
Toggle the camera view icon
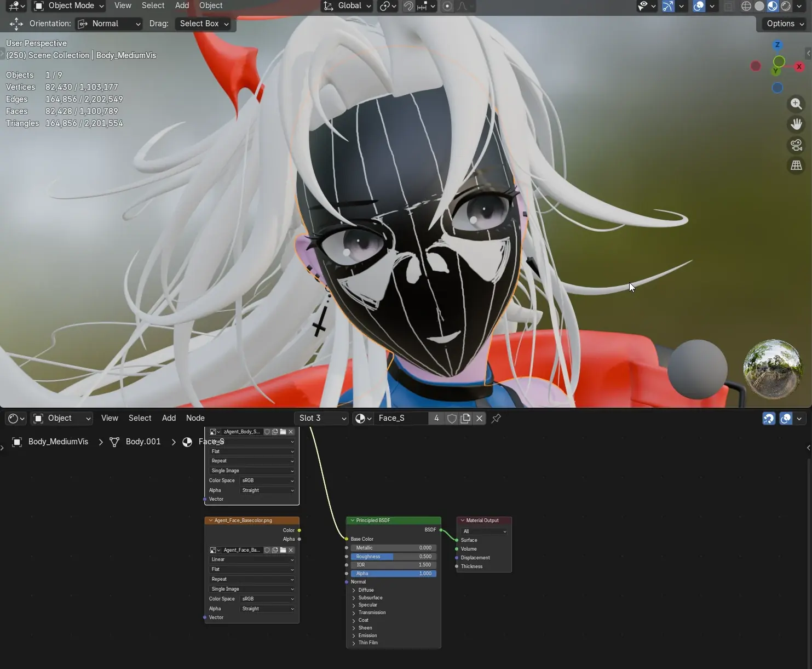pyautogui.click(x=796, y=145)
